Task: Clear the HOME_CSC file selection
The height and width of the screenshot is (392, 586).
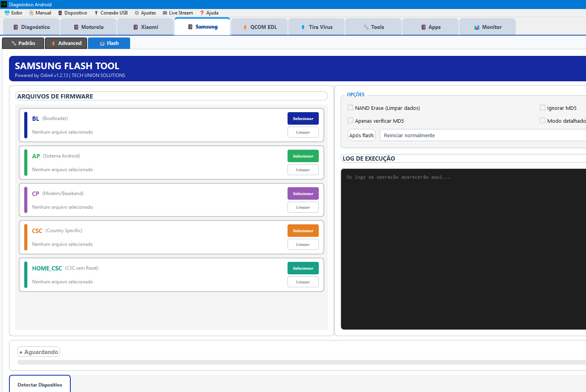Action: point(303,282)
